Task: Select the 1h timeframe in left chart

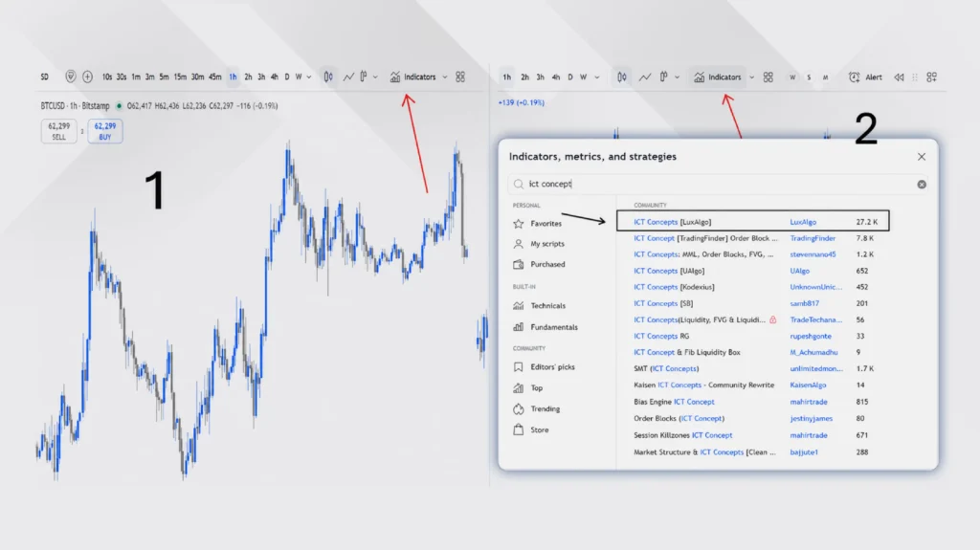Action: (x=233, y=77)
